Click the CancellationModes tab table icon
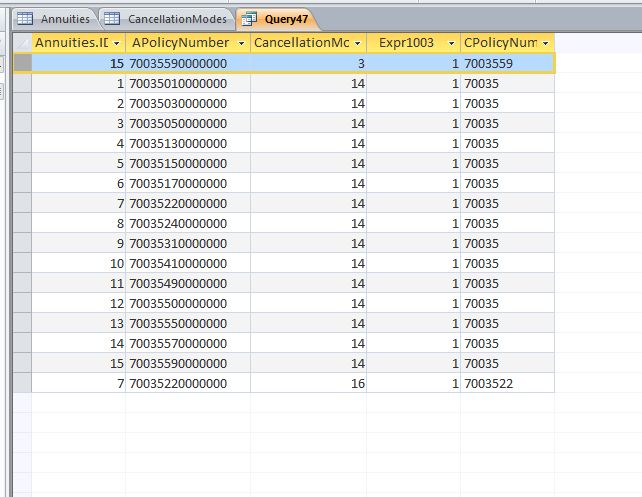The image size is (642, 497). (x=112, y=19)
